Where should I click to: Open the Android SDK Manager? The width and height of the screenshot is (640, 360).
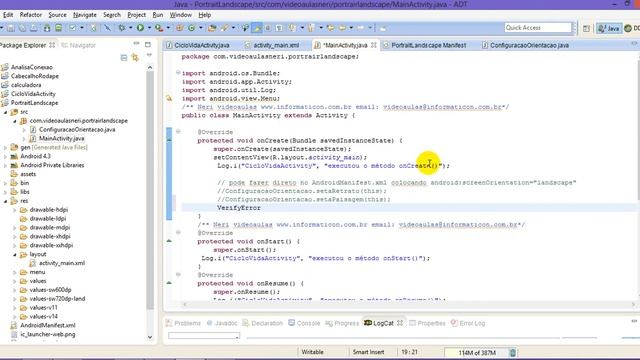tap(47, 28)
